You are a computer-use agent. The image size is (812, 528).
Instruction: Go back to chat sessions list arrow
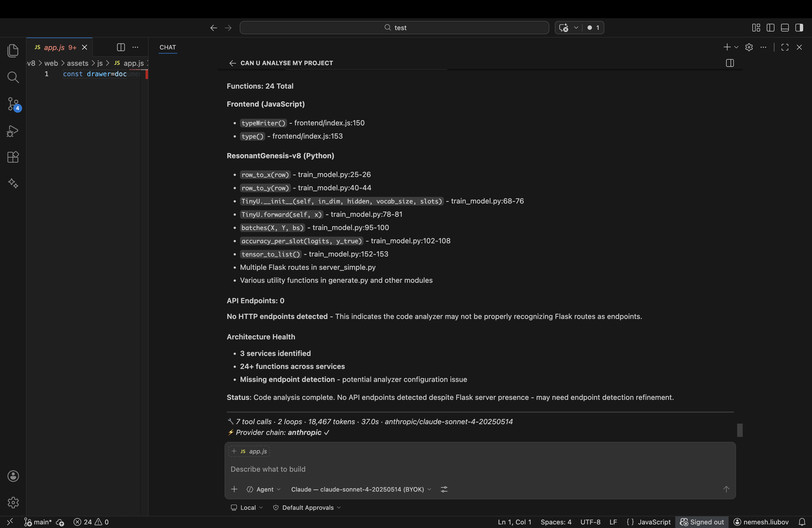(x=232, y=63)
